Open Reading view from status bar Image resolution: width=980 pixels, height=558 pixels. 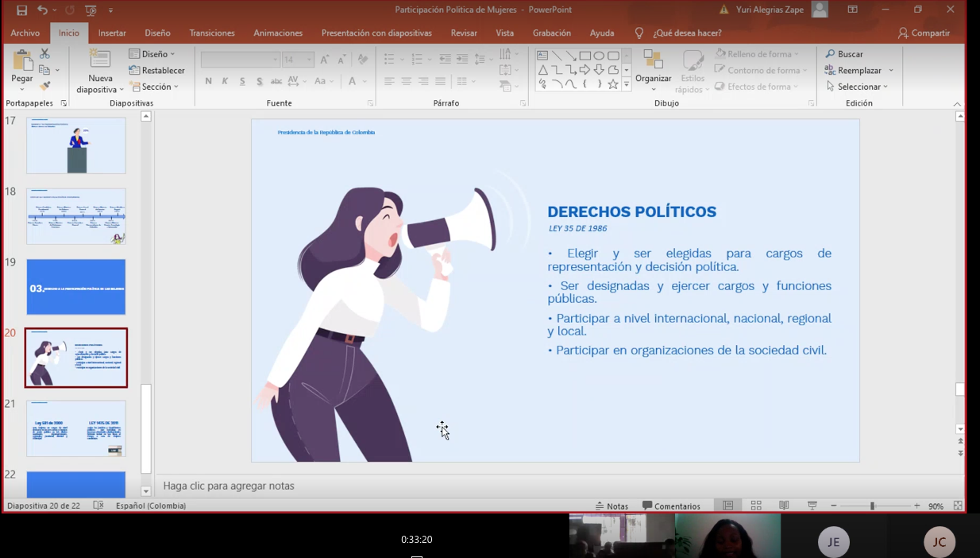[784, 506]
